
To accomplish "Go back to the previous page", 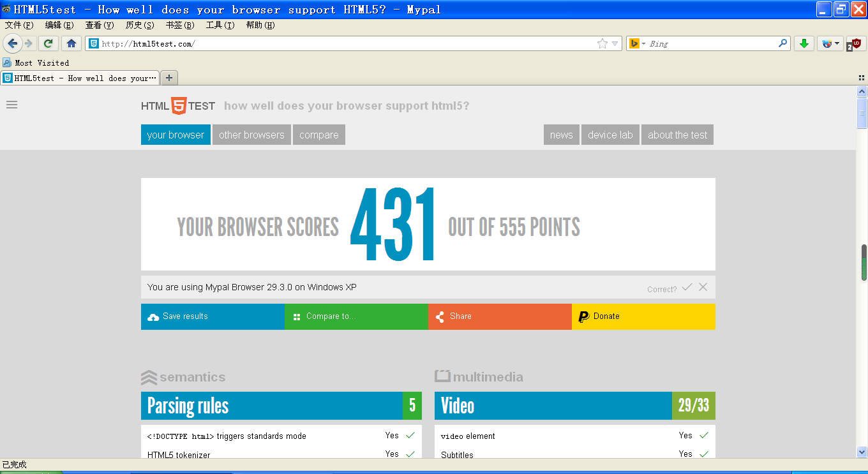I will (x=12, y=43).
